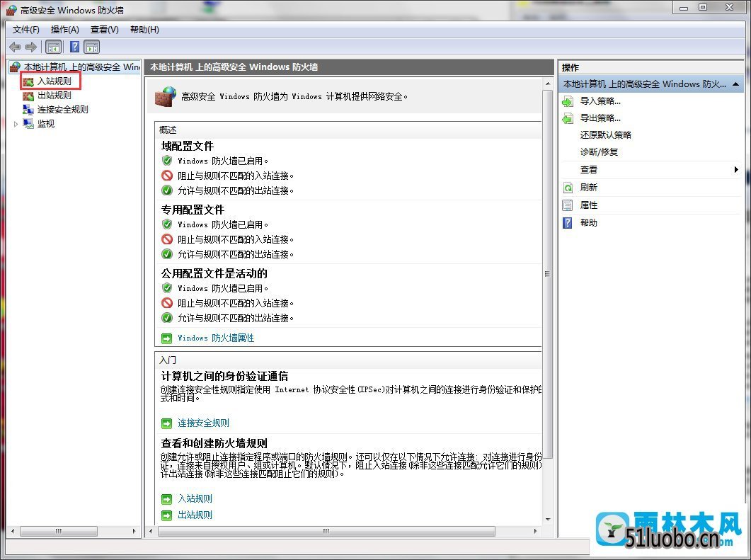The image size is (751, 560).
Task: Click the center pane vertical scrollbar thumb
Action: 547,274
